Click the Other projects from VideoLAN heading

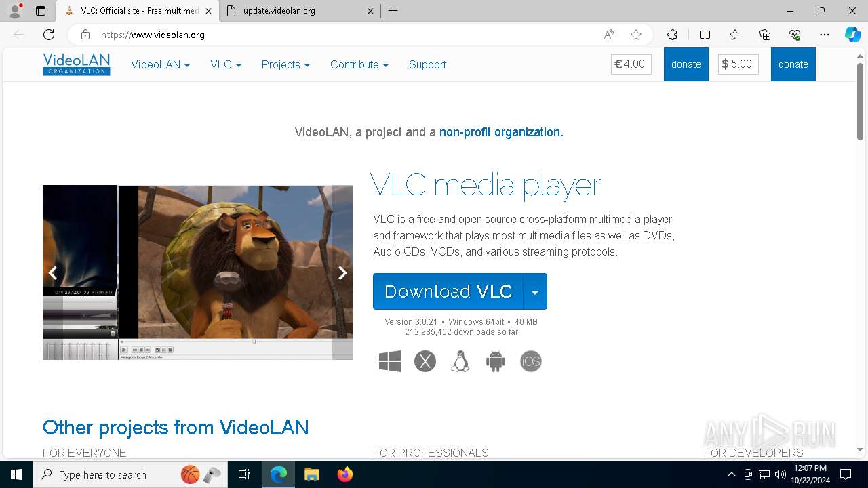(176, 428)
